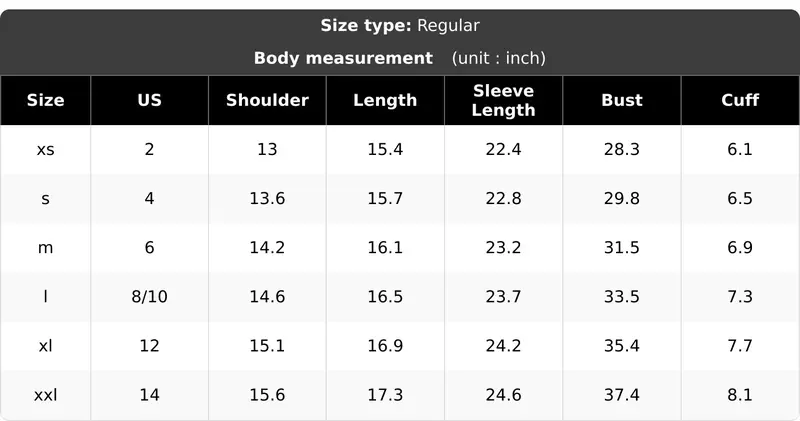The height and width of the screenshot is (421, 800).
Task: Click the xxl size row label
Action: (x=45, y=395)
